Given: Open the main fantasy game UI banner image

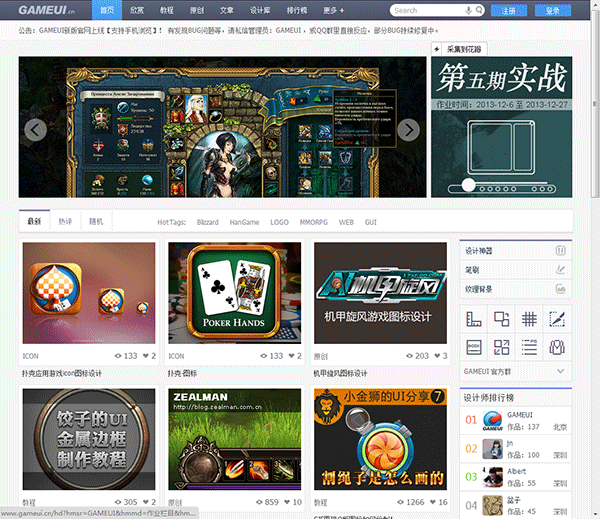Looking at the screenshot, I should [222, 127].
